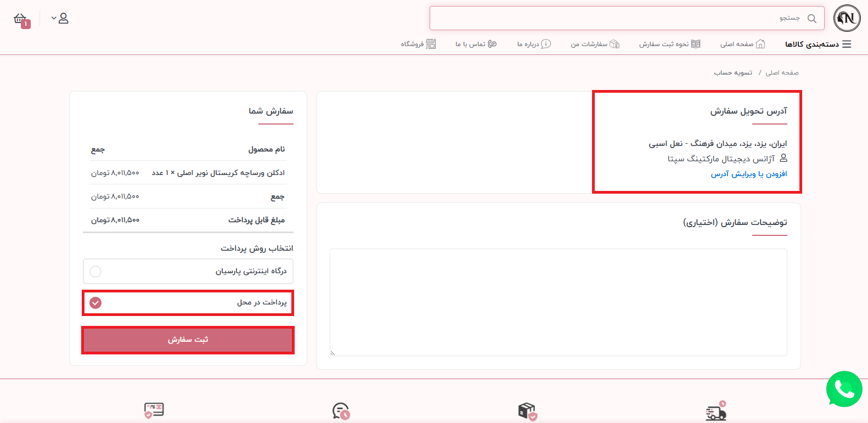
Task: Submit order with ثبت سفارش button
Action: pos(188,340)
